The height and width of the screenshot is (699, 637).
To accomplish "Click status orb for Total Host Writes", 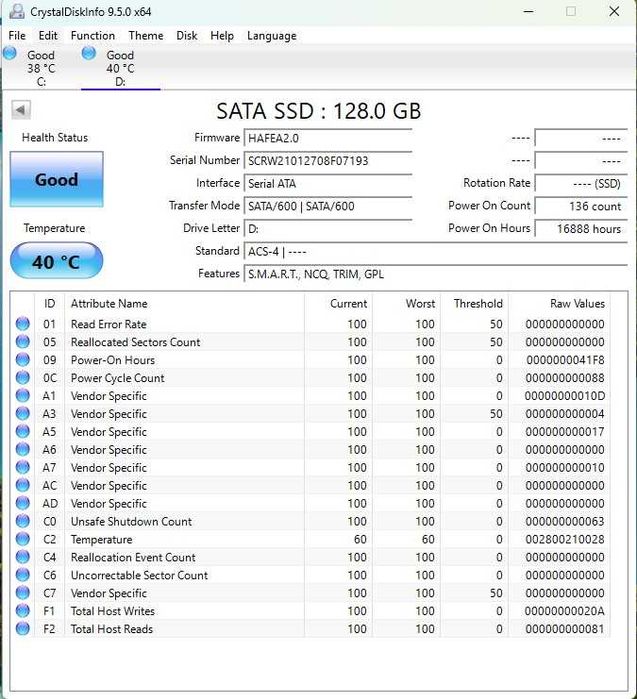I will (x=23, y=611).
